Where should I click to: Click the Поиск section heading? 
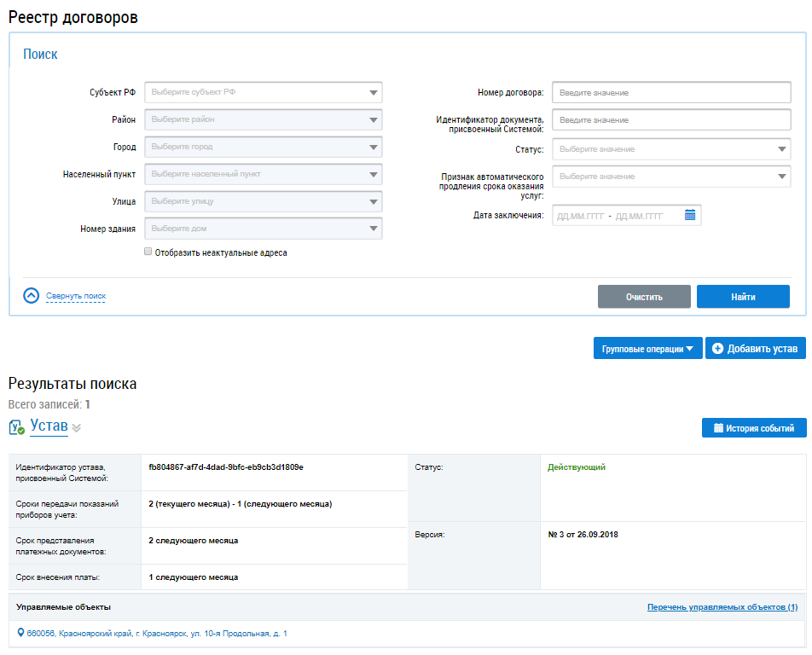(x=40, y=55)
